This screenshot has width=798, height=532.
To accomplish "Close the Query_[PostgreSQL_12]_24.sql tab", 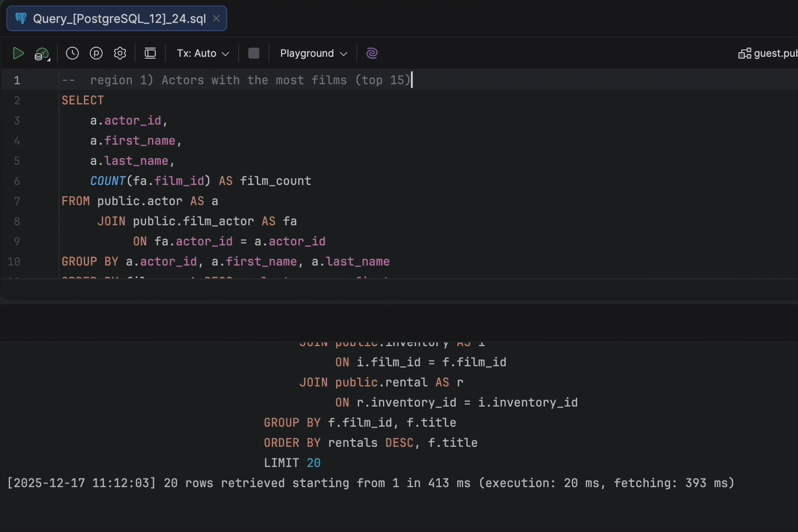I will (x=217, y=18).
